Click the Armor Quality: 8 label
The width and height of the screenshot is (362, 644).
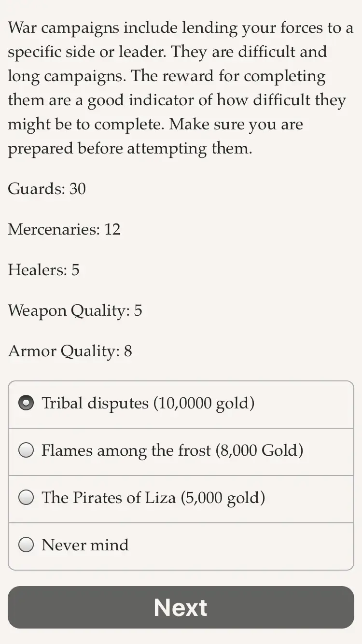(70, 351)
